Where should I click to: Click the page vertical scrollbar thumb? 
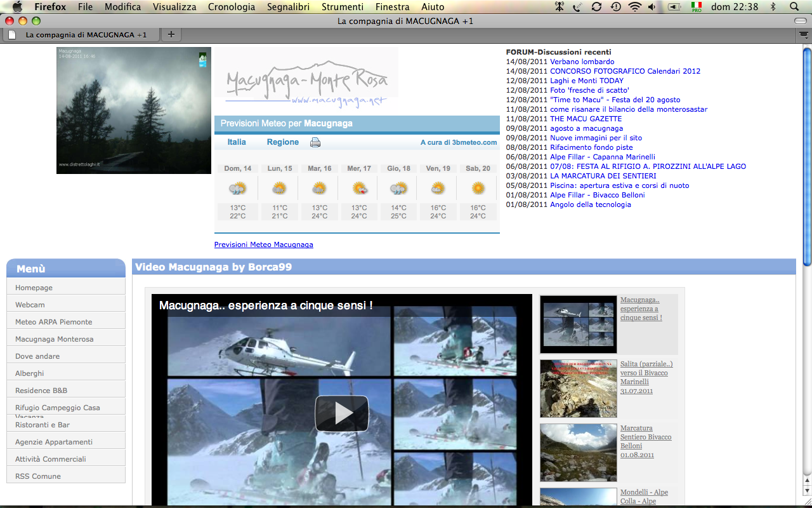tap(807, 156)
